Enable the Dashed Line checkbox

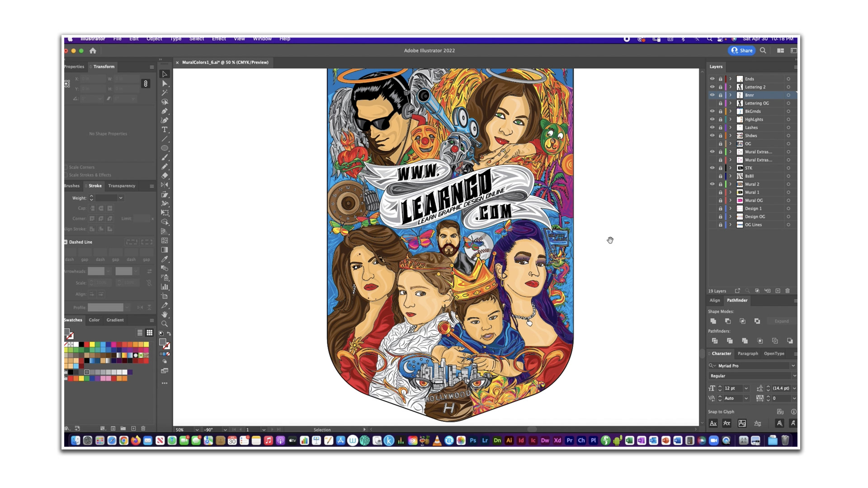(66, 242)
